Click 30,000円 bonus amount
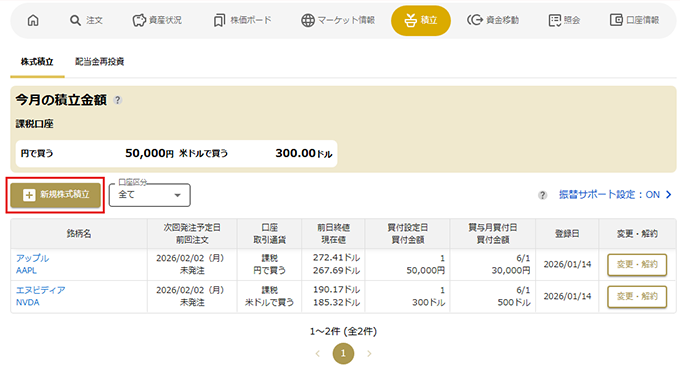This screenshot has width=680, height=369. pos(511,271)
